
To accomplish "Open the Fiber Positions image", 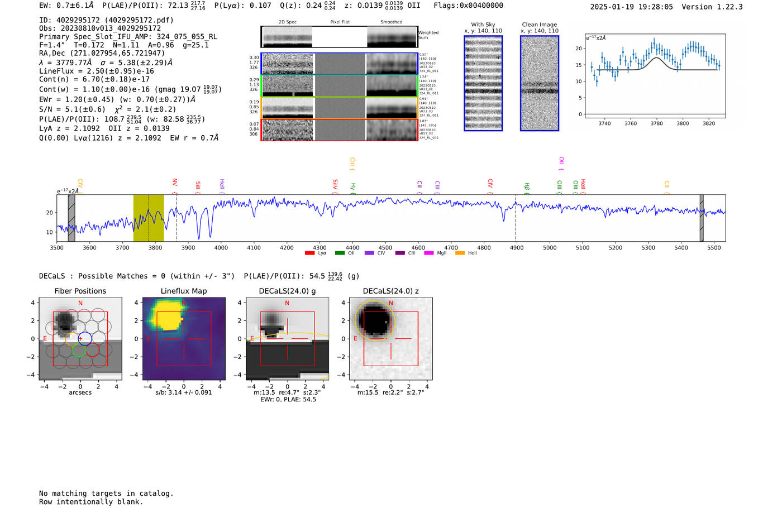I will (x=80, y=339).
